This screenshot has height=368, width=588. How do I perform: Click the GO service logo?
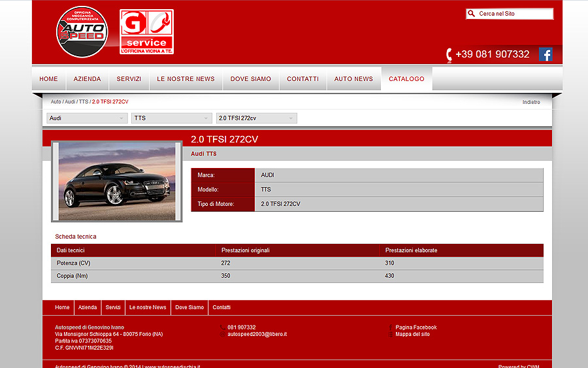[x=146, y=32]
